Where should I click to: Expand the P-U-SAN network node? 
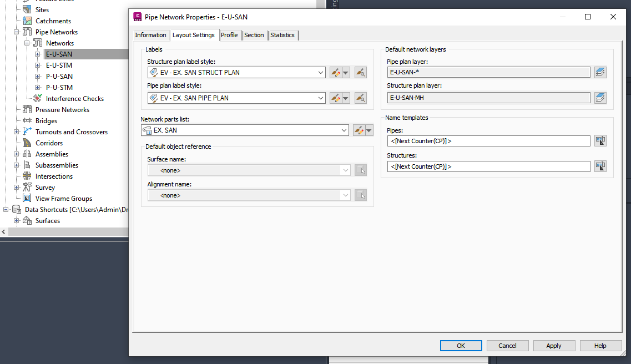pos(37,77)
